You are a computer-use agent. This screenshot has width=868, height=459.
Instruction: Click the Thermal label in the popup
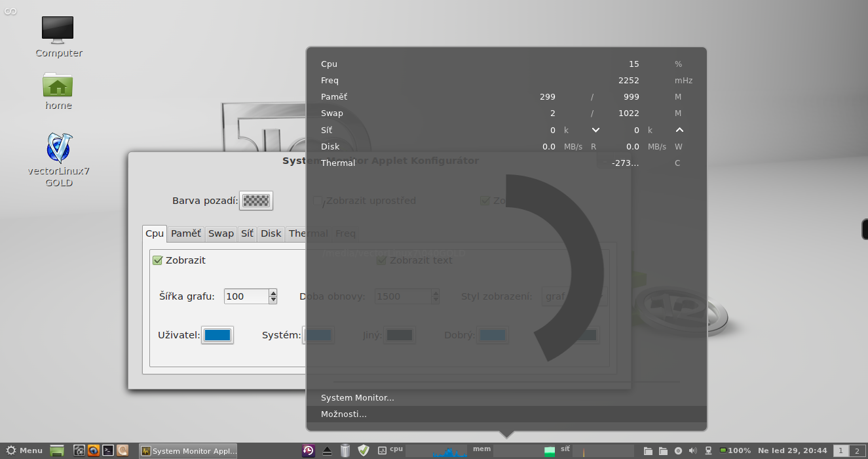[x=338, y=163]
